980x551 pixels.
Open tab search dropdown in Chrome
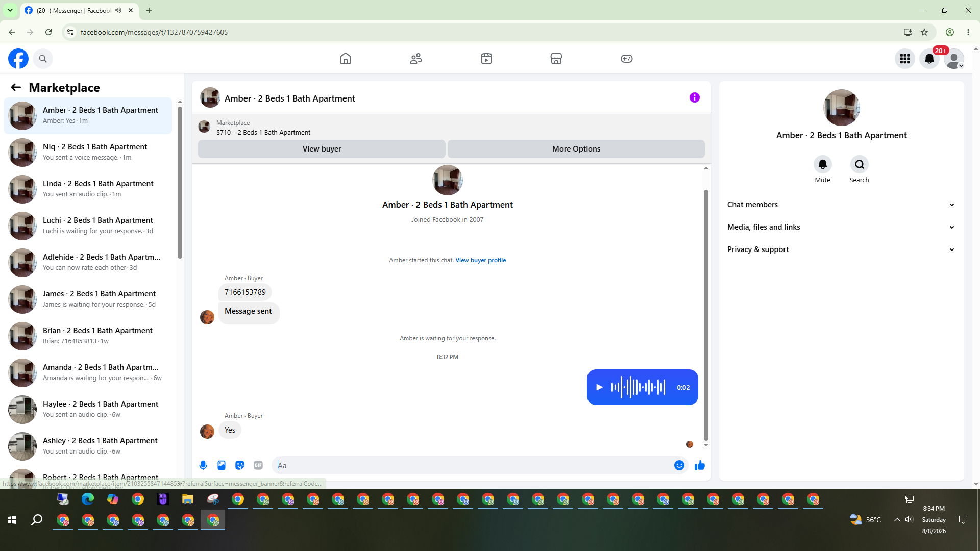(x=10, y=10)
